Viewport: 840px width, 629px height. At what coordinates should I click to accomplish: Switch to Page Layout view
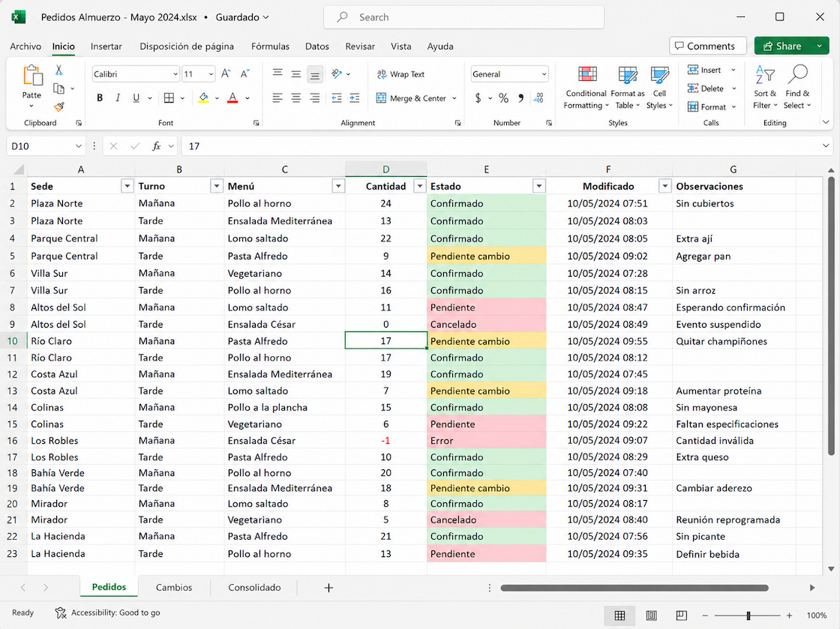[651, 616]
